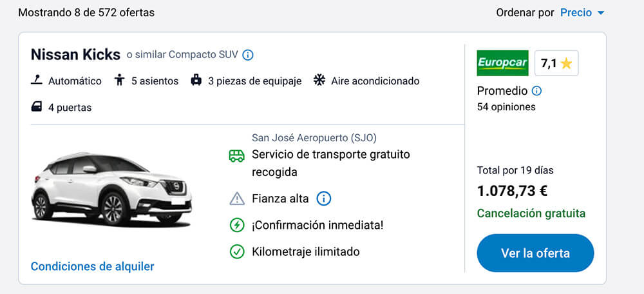The image size is (644, 294).
Task: Click the 5 asientos person icon
Action: point(119,81)
